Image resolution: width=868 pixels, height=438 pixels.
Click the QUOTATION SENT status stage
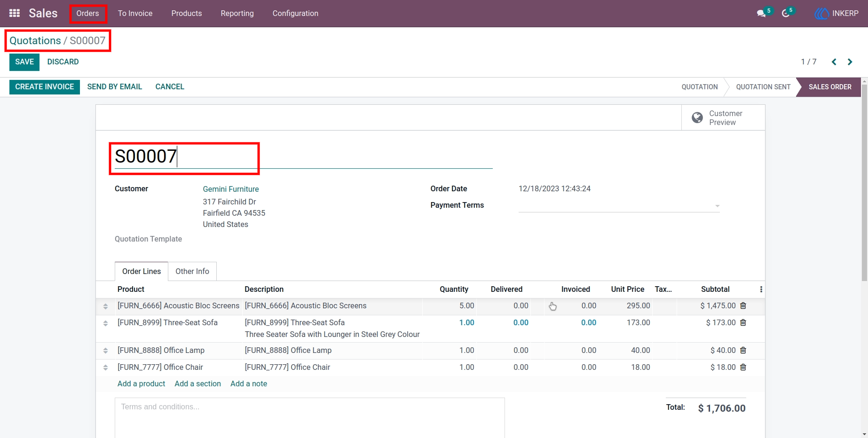[763, 87]
